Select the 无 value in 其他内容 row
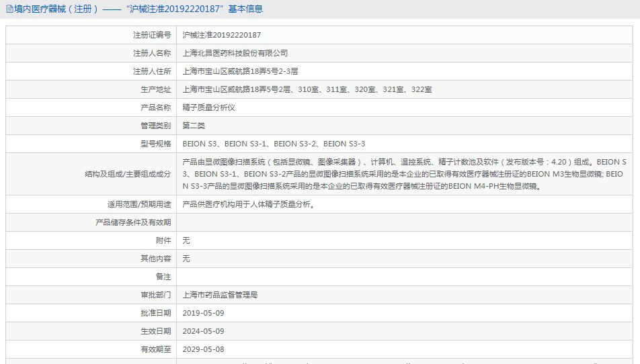This screenshot has width=640, height=364. coord(186,259)
